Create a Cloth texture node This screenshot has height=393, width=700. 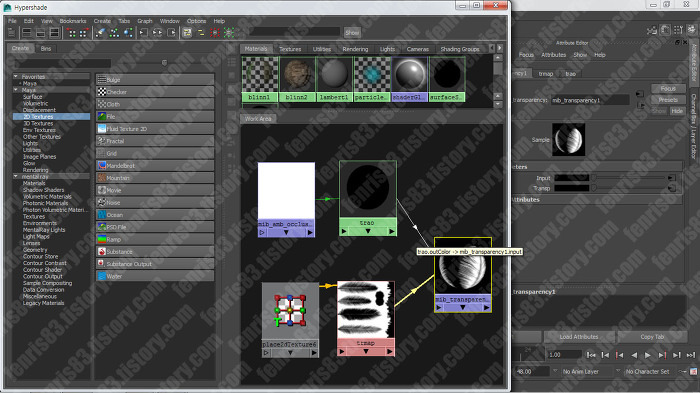pyautogui.click(x=155, y=104)
